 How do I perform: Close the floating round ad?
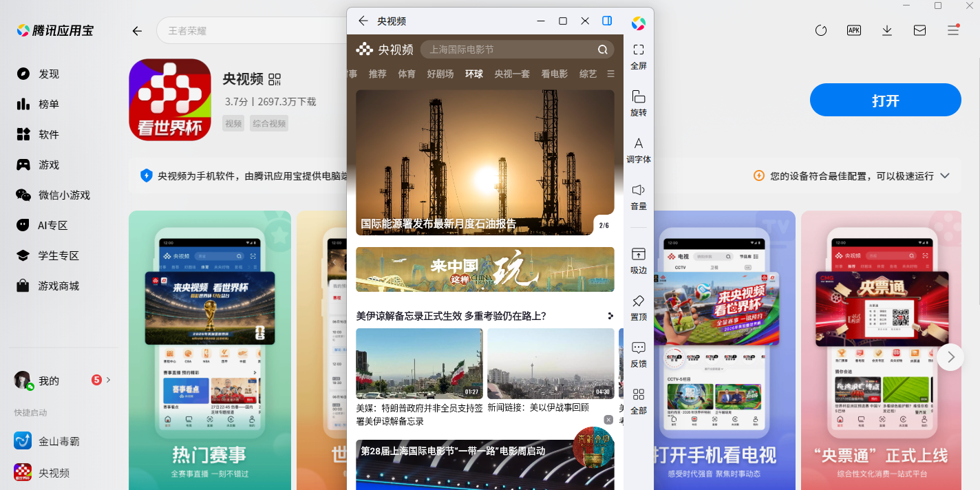[x=608, y=420]
